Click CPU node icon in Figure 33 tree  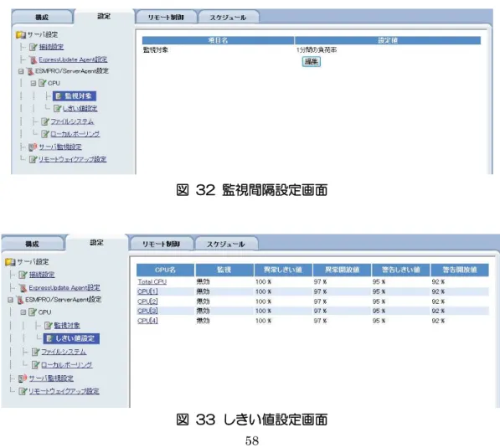pos(33,312)
